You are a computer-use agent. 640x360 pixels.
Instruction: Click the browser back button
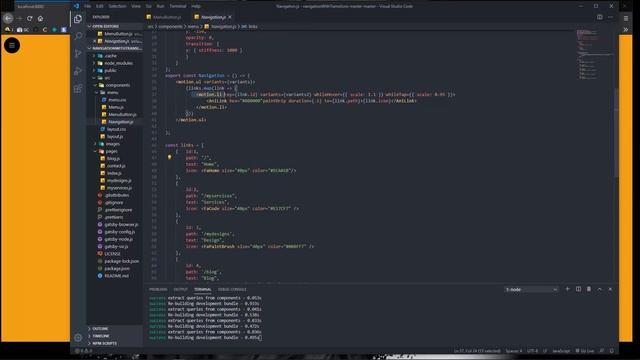pyautogui.click(x=8, y=18)
